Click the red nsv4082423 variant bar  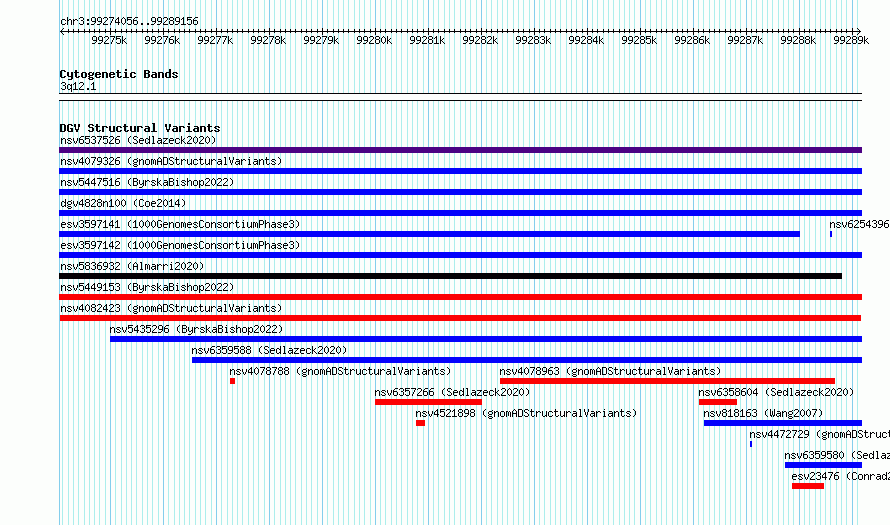tap(460, 318)
